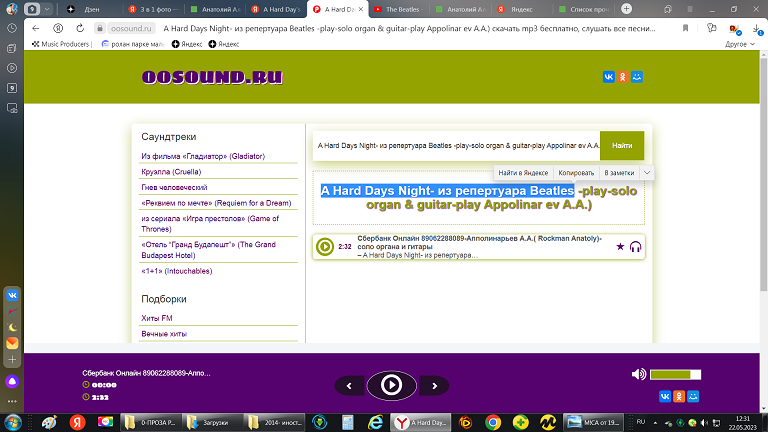Open the OOSOUND.RU home logo
The width and height of the screenshot is (768, 432).
212,77
